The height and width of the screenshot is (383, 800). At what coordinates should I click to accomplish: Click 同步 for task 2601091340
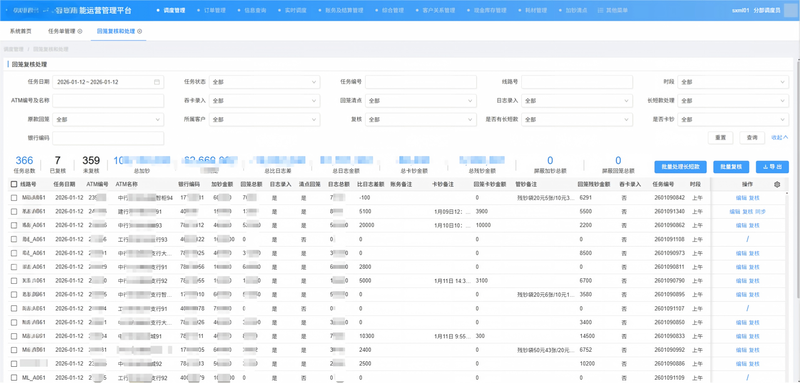(760, 211)
